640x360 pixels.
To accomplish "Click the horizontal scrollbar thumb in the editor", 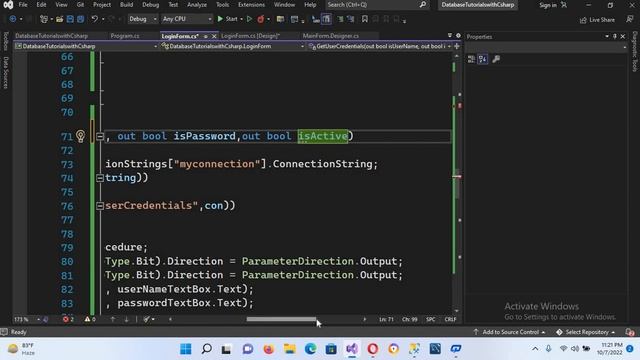I will 281,319.
